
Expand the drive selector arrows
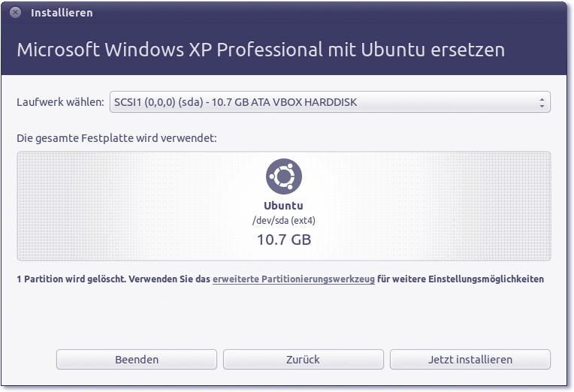(x=542, y=102)
